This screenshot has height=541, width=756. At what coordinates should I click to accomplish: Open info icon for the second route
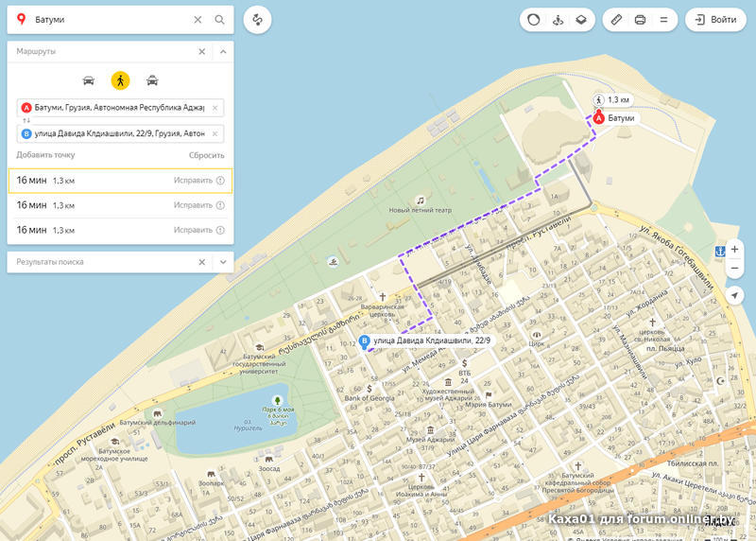(x=220, y=205)
